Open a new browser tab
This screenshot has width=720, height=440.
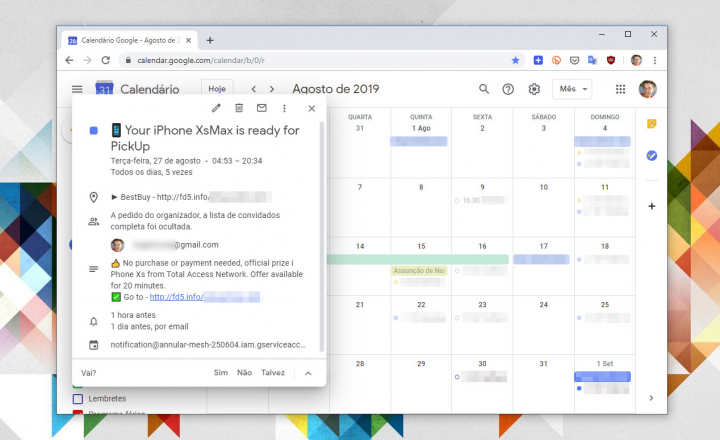(x=210, y=40)
